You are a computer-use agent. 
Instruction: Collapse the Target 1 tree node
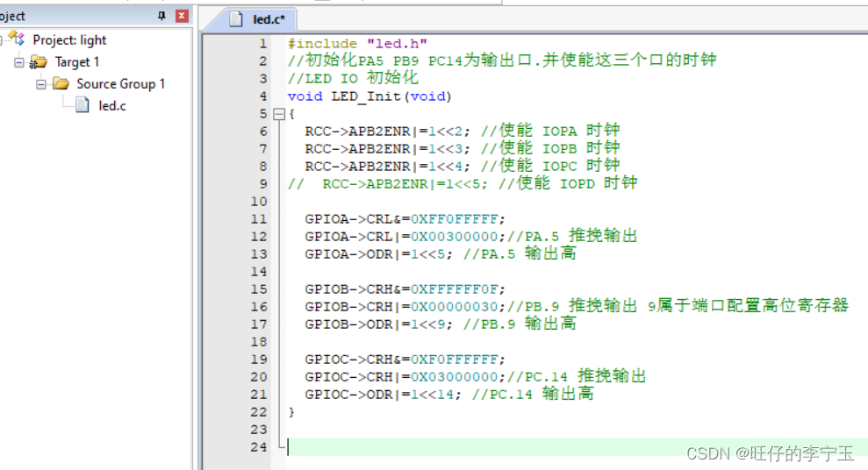click(18, 62)
